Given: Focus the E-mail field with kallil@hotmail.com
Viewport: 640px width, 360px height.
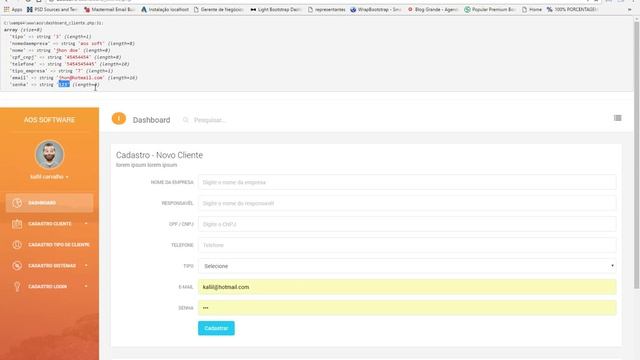Looking at the screenshot, I should (x=407, y=287).
